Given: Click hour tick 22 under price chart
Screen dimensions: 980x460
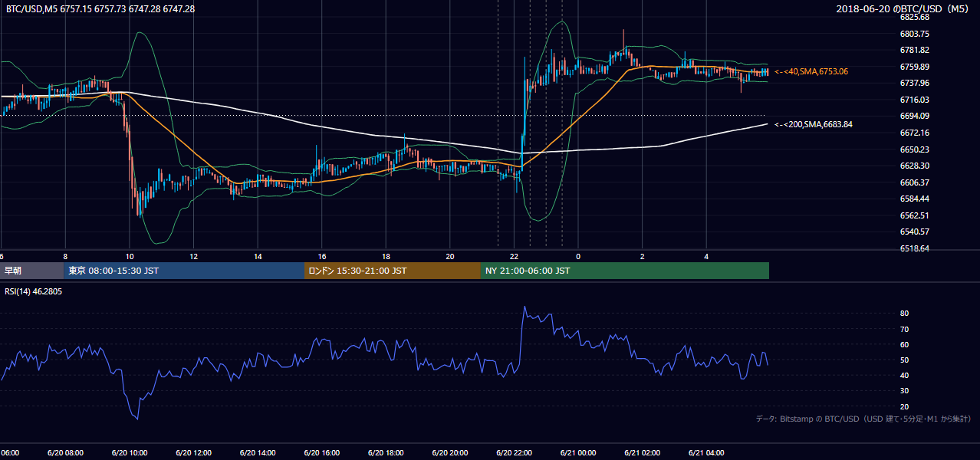Looking at the screenshot, I should pyautogui.click(x=514, y=256).
